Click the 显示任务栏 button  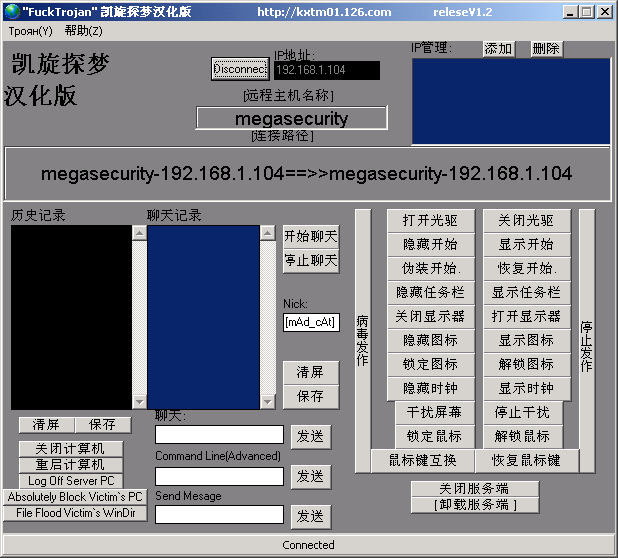click(526, 293)
